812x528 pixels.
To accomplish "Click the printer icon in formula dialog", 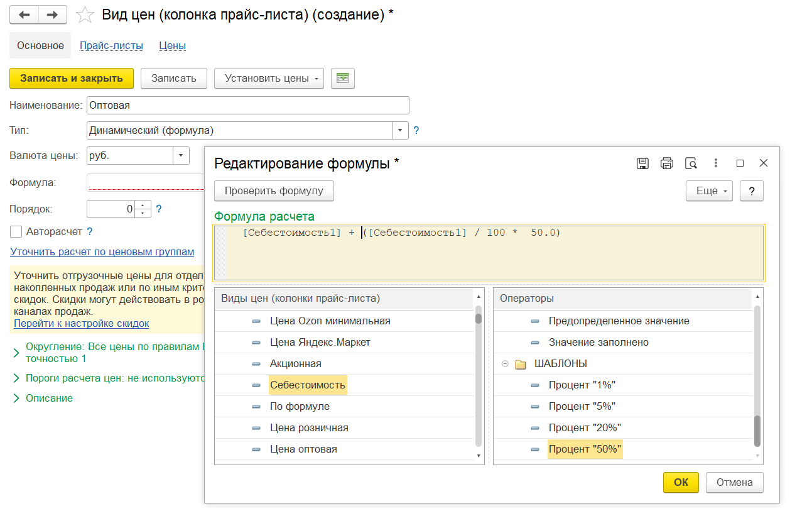I will click(666, 163).
